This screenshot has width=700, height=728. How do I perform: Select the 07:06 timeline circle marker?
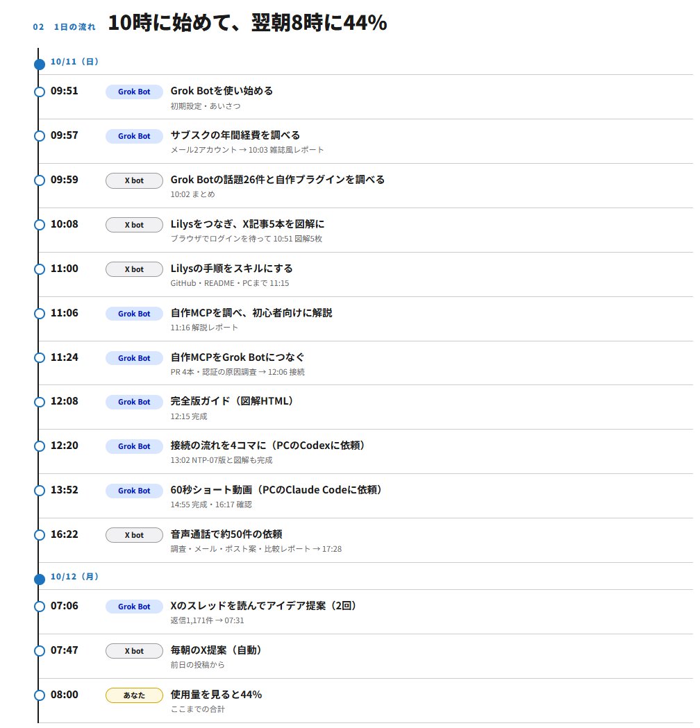click(x=40, y=607)
